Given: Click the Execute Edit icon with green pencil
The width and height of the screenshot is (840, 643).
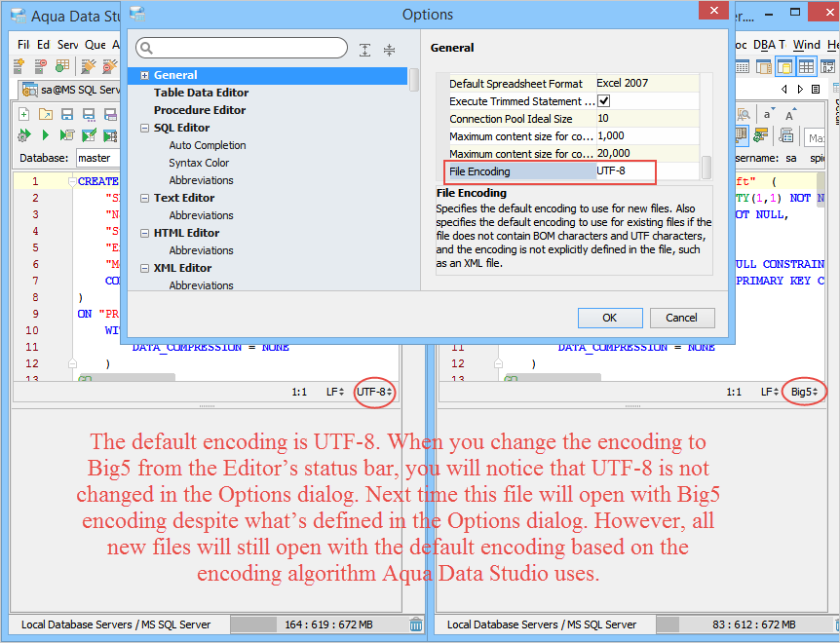Looking at the screenshot, I should pos(89,135).
